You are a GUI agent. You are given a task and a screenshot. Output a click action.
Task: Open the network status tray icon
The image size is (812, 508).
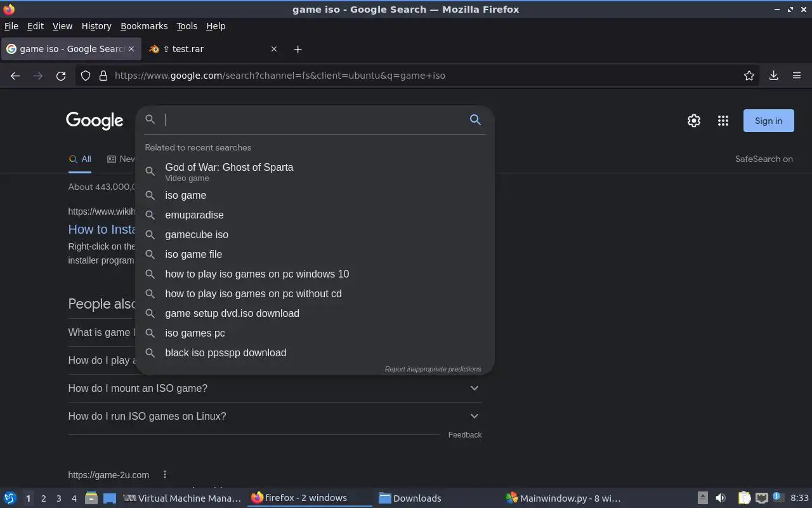(762, 498)
